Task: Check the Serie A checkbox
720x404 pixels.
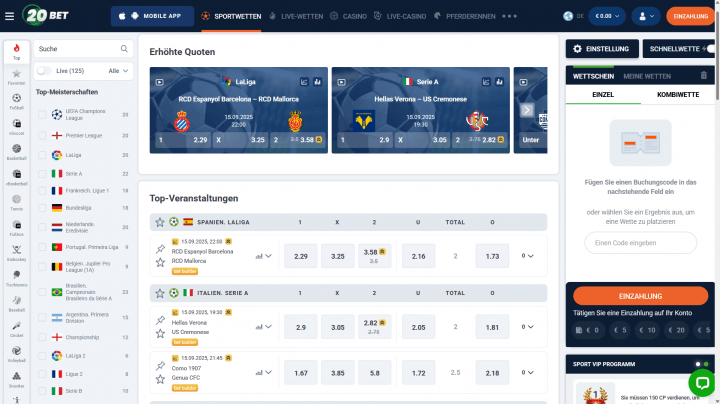Action: [x=42, y=174]
